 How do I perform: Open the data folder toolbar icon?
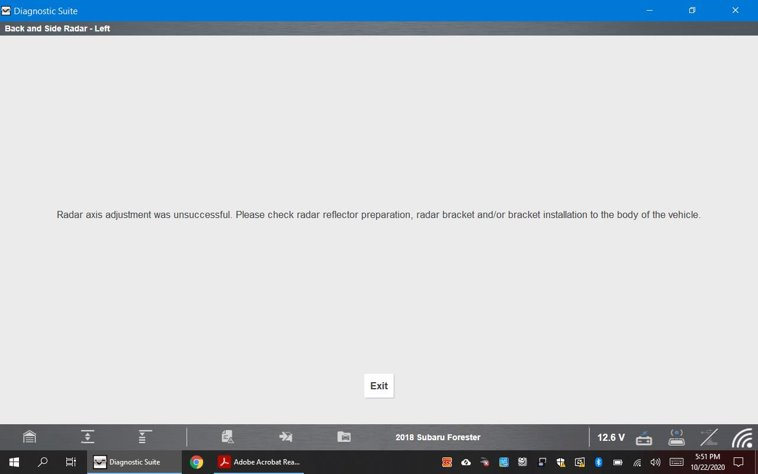click(344, 437)
